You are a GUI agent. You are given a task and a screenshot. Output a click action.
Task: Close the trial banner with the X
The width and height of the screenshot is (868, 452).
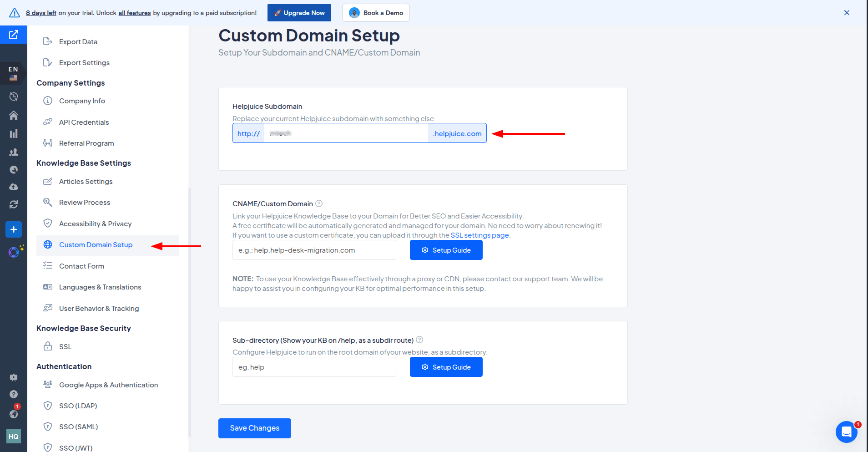pyautogui.click(x=847, y=13)
